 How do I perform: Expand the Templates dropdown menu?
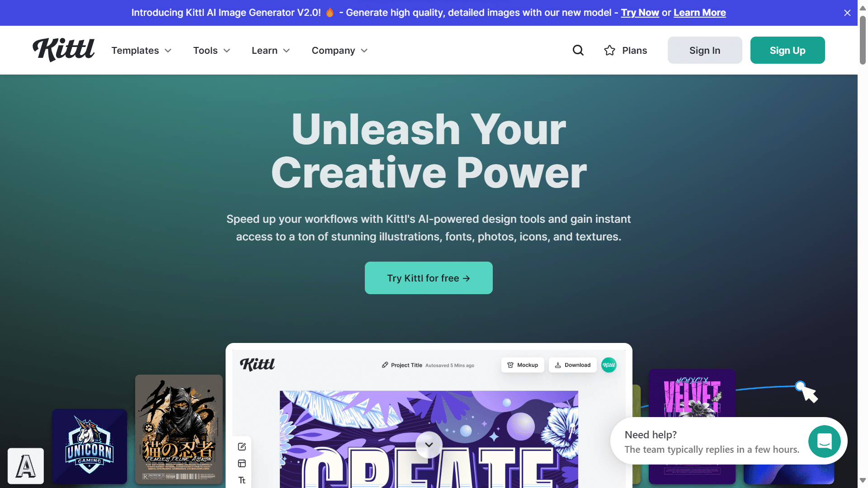pos(142,51)
